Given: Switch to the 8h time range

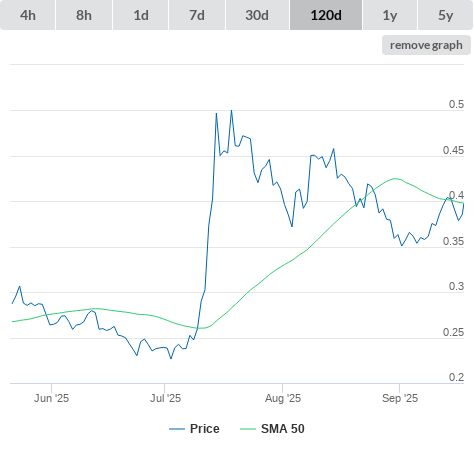Looking at the screenshot, I should click(x=84, y=15).
